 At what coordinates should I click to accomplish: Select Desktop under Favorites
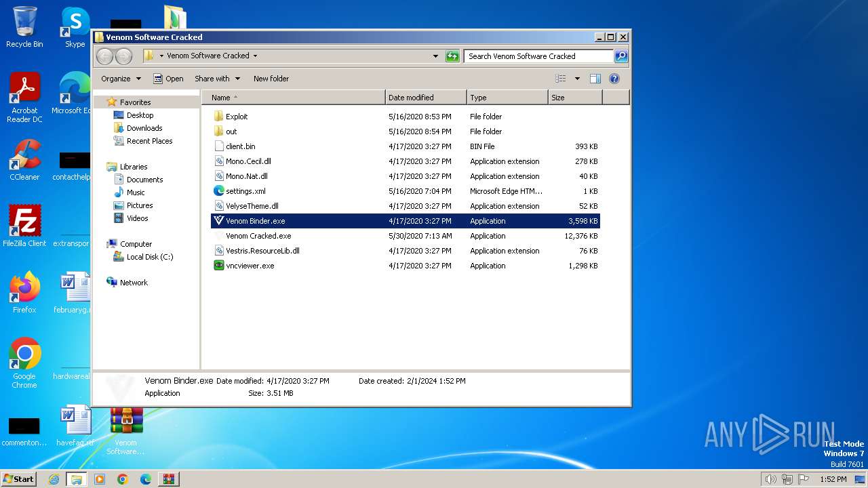[x=140, y=115]
